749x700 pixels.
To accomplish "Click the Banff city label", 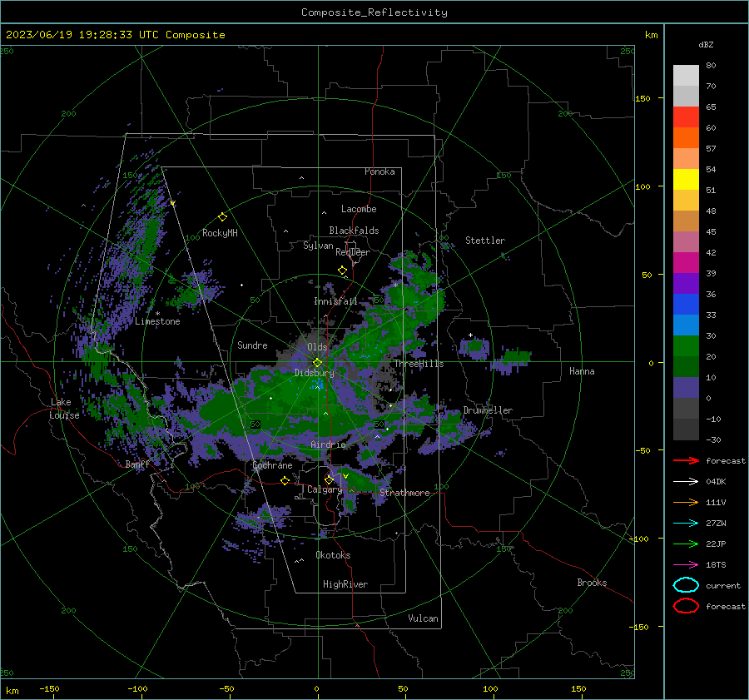I will click(x=137, y=464).
